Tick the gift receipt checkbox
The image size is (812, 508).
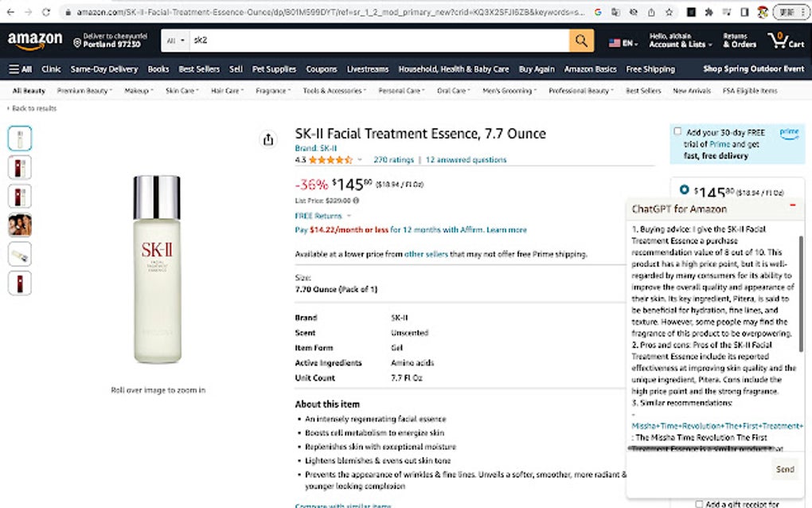pos(699,503)
